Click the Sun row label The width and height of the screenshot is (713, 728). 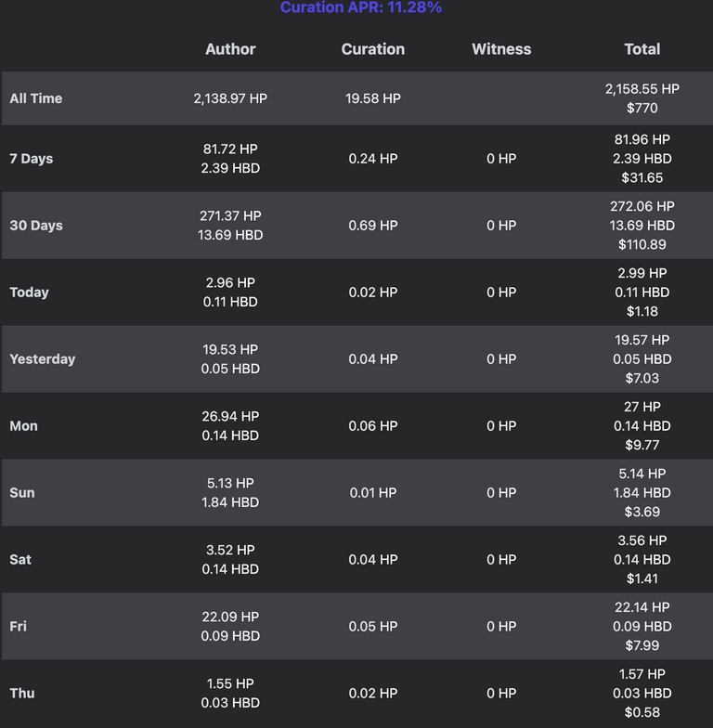coord(22,493)
